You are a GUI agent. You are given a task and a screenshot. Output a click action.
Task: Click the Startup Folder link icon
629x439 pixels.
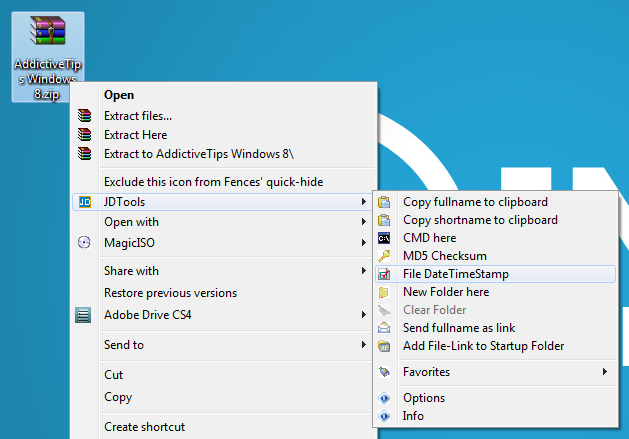pyautogui.click(x=384, y=346)
